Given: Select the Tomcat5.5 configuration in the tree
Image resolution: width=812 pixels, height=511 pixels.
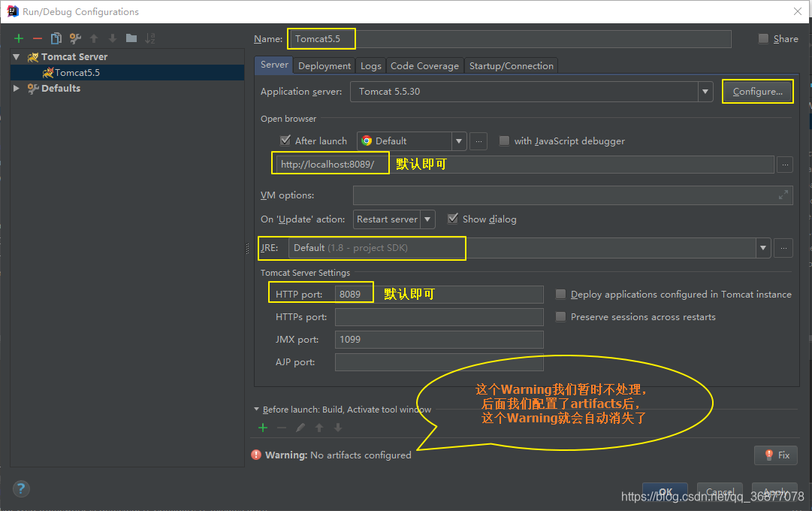Looking at the screenshot, I should click(x=128, y=73).
